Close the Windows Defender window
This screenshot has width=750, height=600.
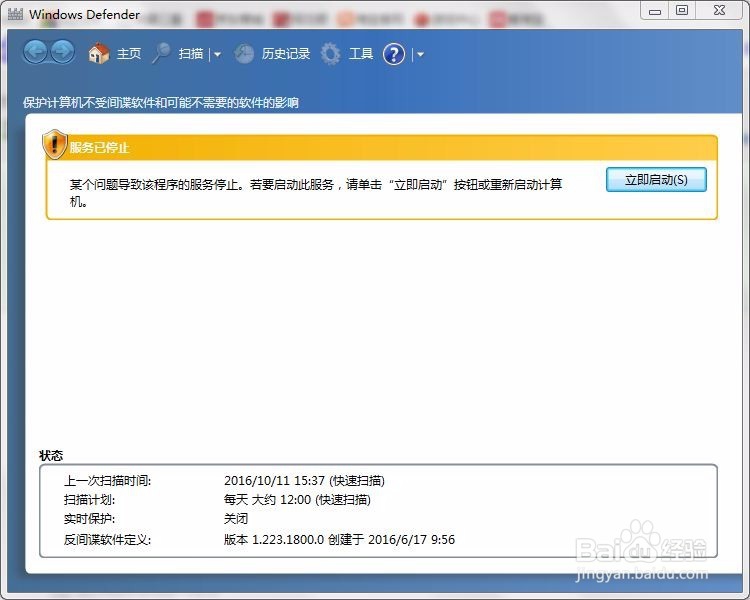719,10
